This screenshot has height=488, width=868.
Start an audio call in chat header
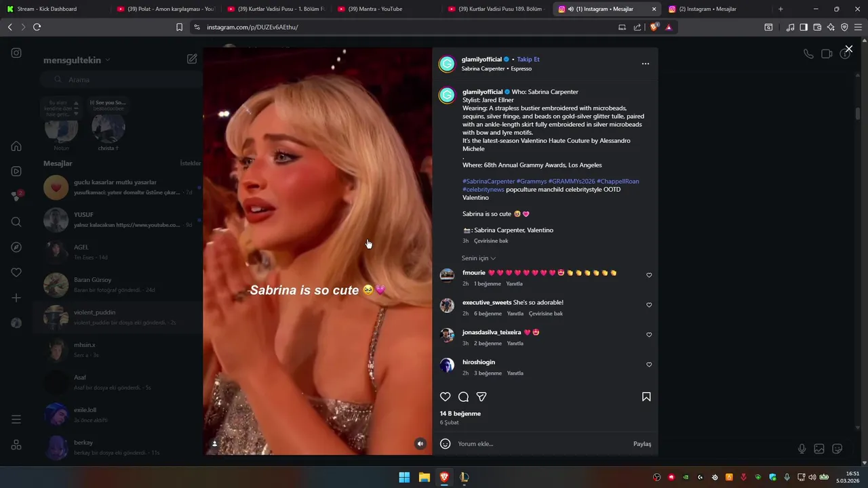pyautogui.click(x=808, y=54)
